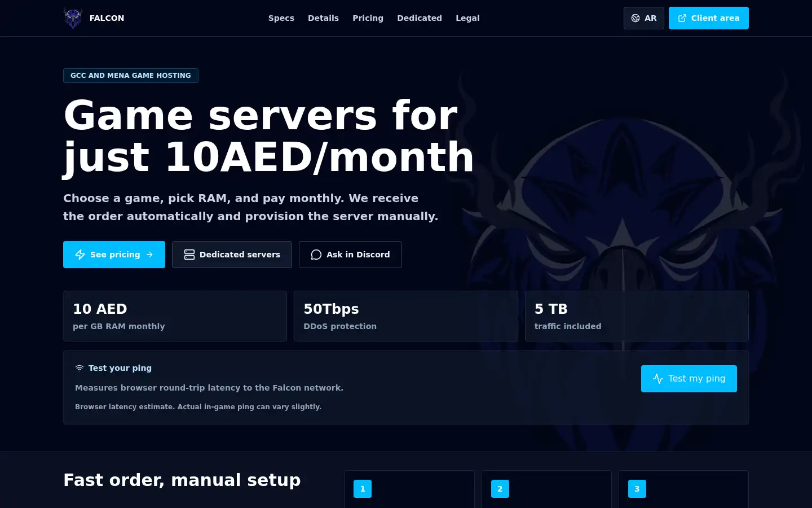This screenshot has height=508, width=812.
Task: Click the pulse icon in Test my ping
Action: (658, 379)
